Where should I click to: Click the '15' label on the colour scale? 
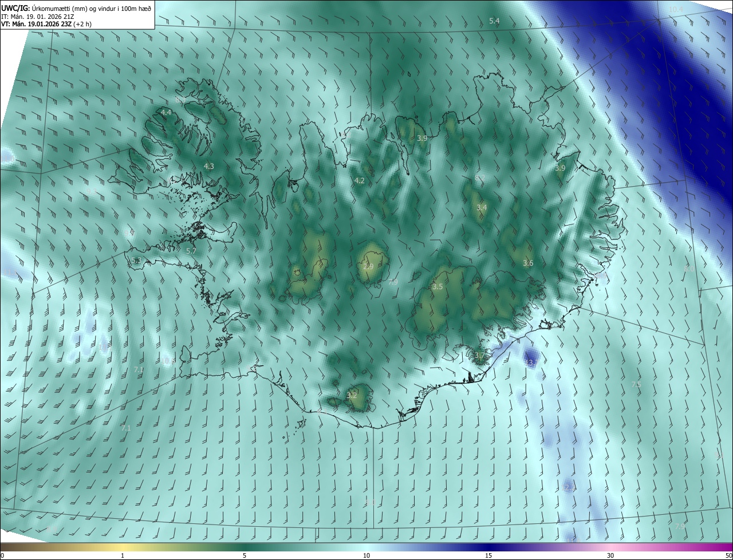pos(488,555)
